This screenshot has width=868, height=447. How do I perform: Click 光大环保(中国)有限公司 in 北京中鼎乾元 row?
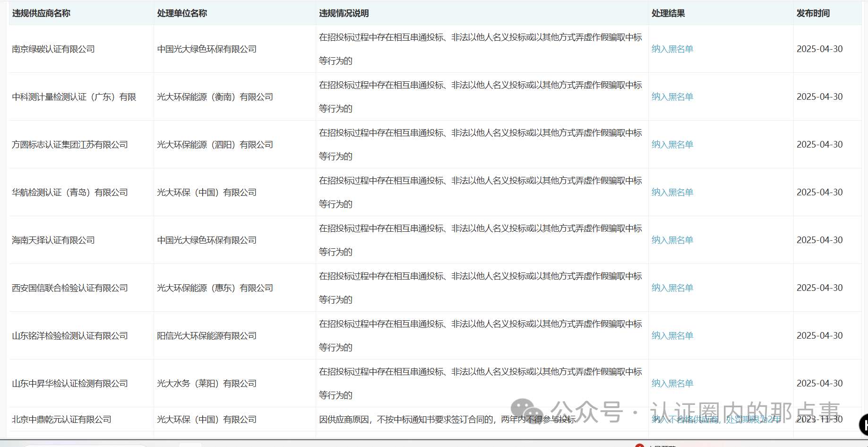[207, 420]
